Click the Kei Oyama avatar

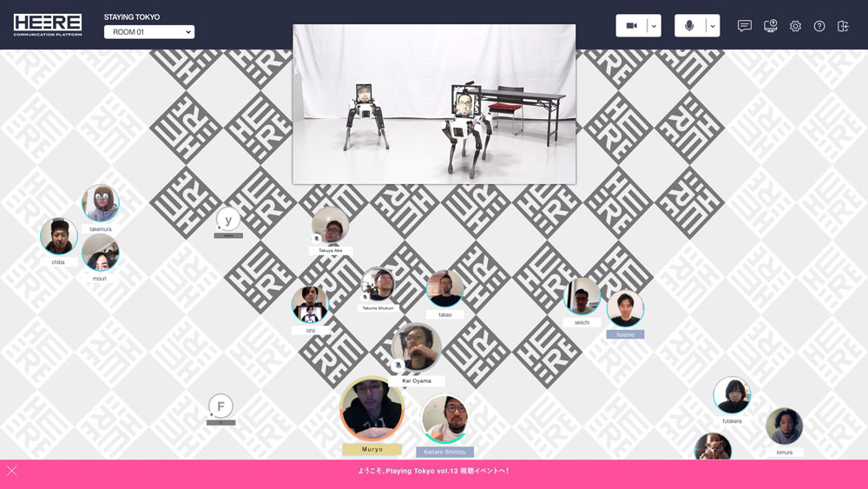point(417,347)
